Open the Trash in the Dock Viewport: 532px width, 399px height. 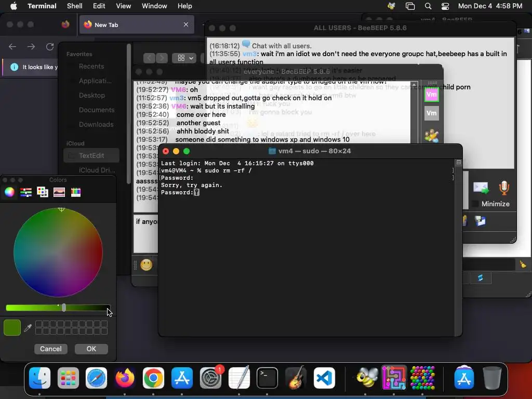(493, 378)
